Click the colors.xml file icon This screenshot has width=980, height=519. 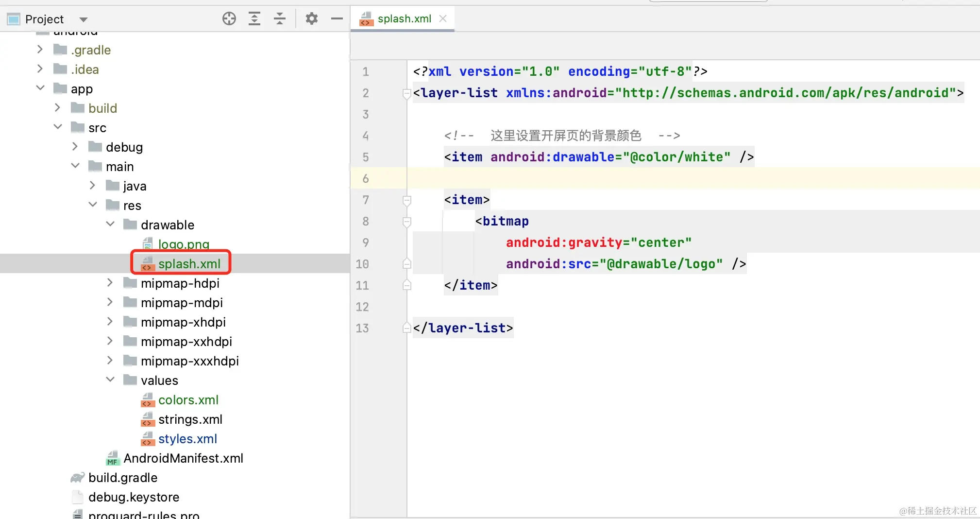[x=148, y=399]
